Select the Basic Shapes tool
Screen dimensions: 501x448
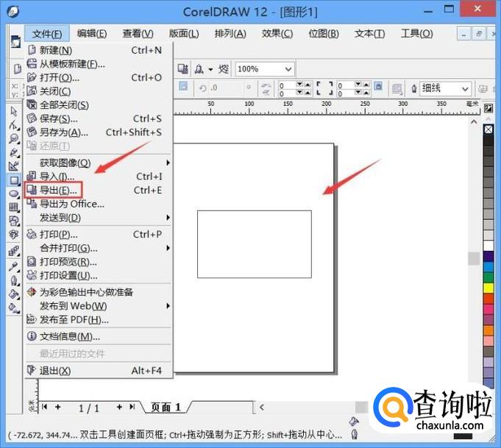[14, 221]
